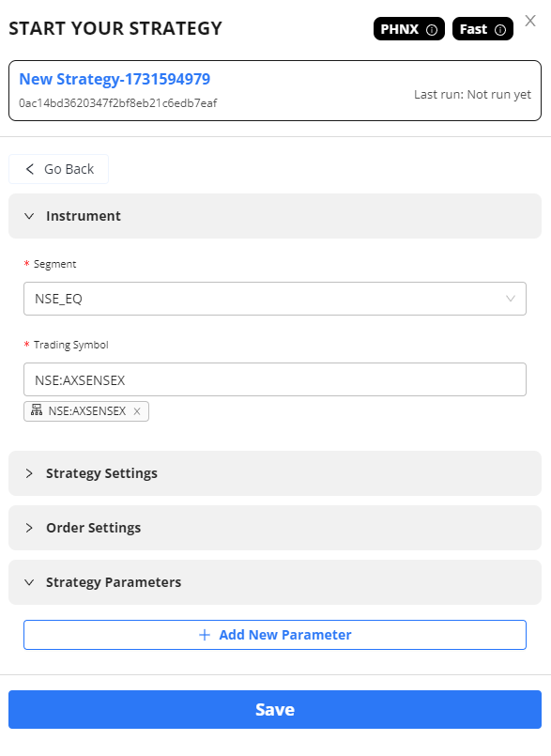551x756 pixels.
Task: Click the plus icon on Add New Parameter
Action: [205, 635]
